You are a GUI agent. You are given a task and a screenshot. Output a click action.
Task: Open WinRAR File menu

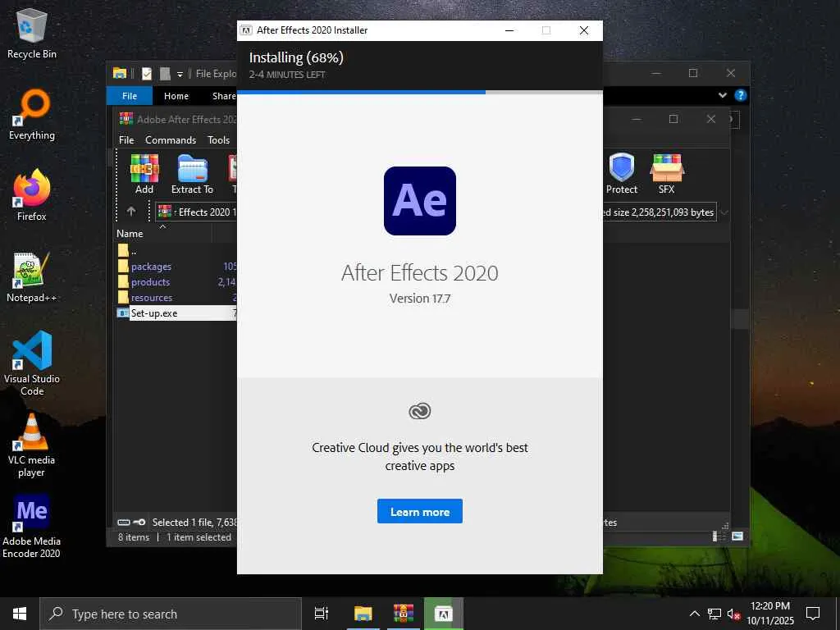click(x=126, y=139)
